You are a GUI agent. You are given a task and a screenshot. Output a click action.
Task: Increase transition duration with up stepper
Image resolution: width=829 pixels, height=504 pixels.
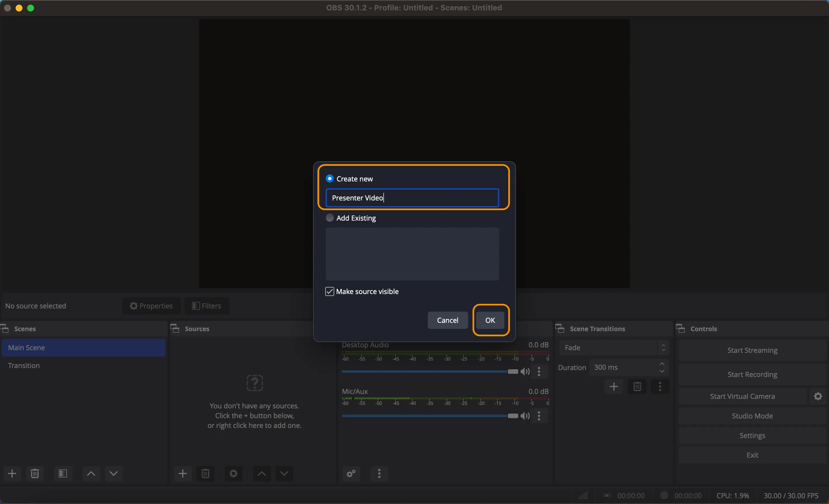(x=662, y=364)
